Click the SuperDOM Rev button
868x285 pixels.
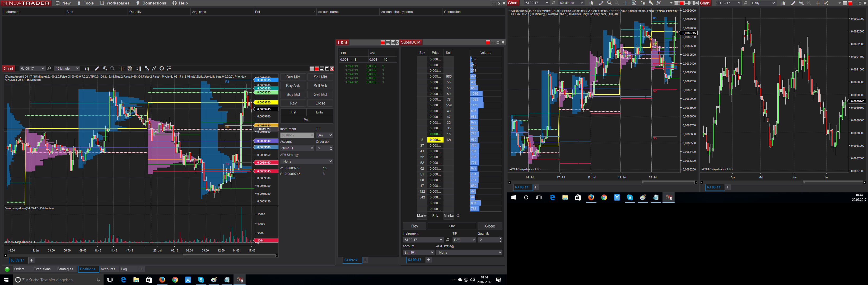click(x=414, y=226)
